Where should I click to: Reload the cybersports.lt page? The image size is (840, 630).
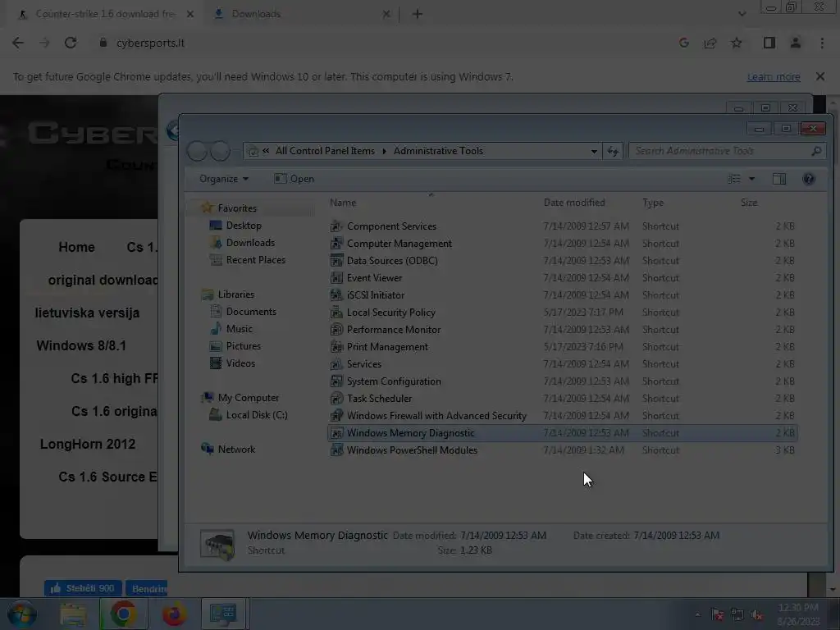click(x=71, y=43)
